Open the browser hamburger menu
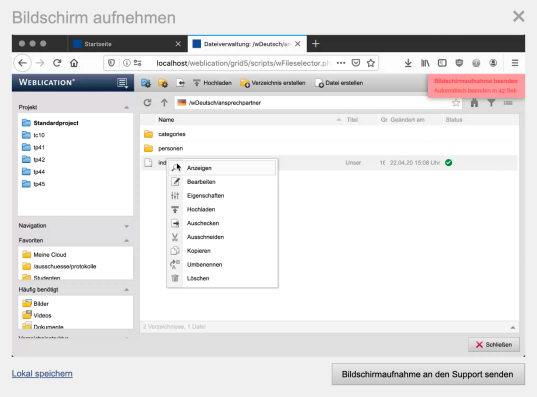This screenshot has width=537, height=397. tap(515, 63)
